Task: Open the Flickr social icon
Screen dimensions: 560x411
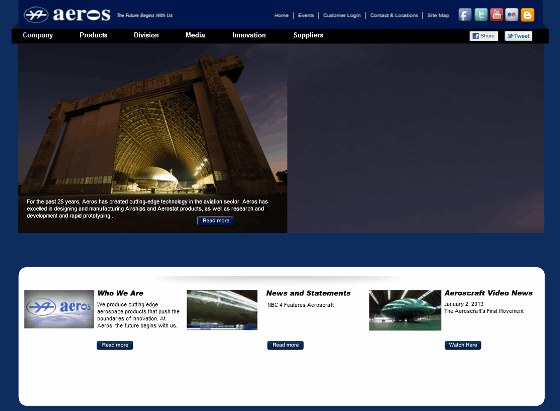Action: coord(512,15)
